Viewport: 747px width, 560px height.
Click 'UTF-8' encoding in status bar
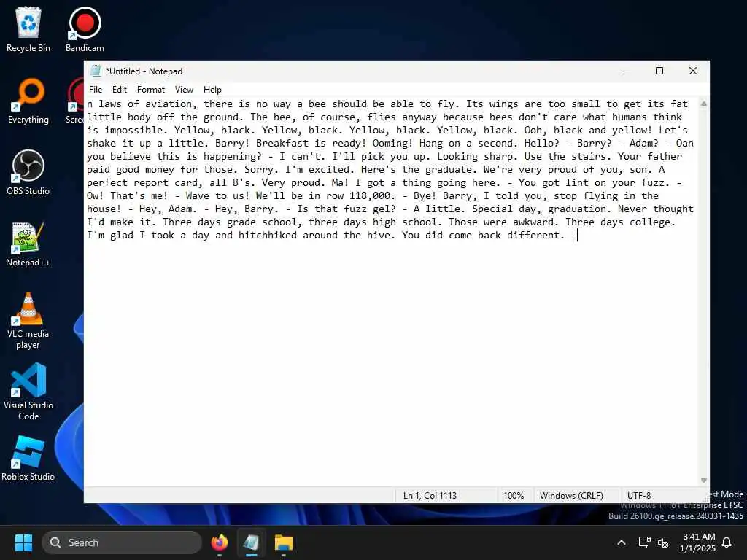(639, 496)
